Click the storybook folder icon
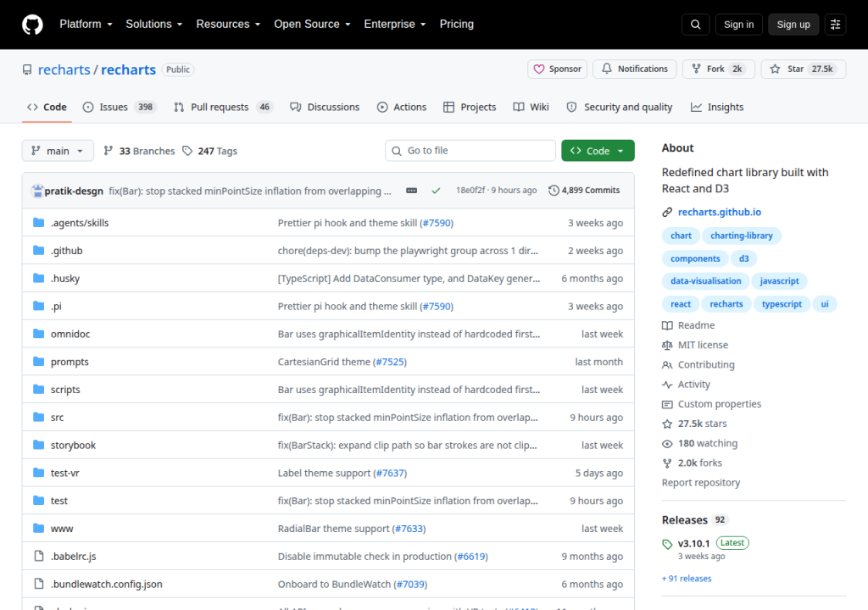Image resolution: width=868 pixels, height=610 pixels. pyautogui.click(x=38, y=445)
